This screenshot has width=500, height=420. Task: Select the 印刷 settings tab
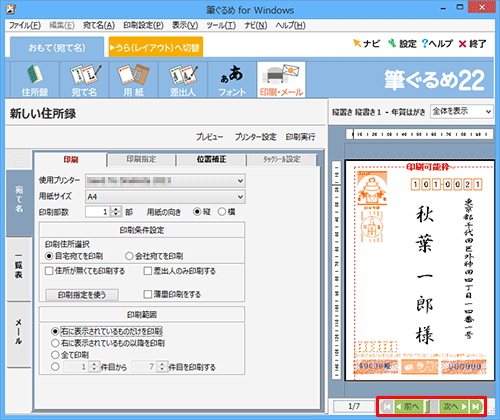[x=71, y=160]
